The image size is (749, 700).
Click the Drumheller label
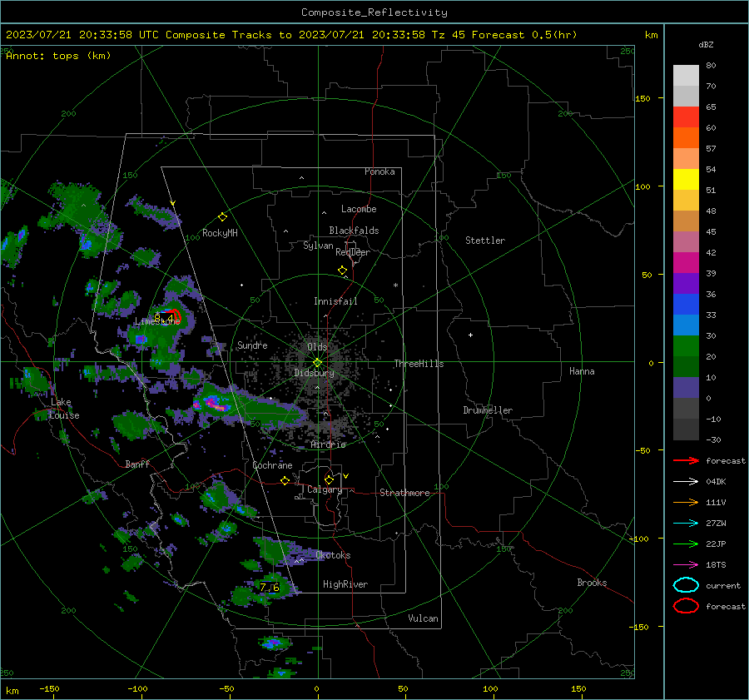click(488, 410)
